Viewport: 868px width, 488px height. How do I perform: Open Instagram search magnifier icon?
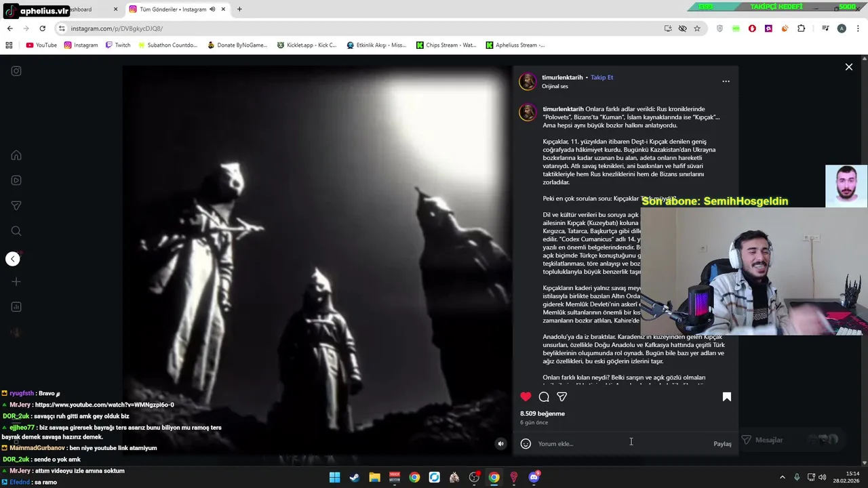(16, 231)
